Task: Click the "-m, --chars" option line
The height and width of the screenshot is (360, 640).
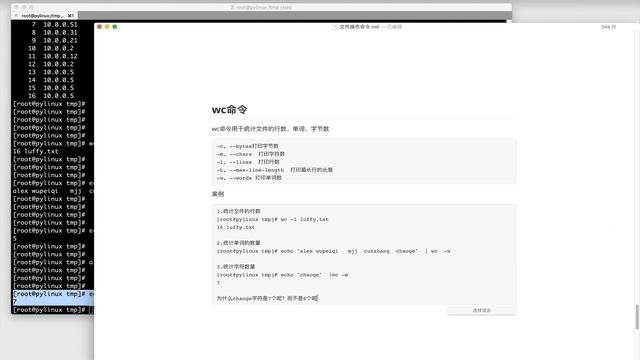Action: coord(251,154)
